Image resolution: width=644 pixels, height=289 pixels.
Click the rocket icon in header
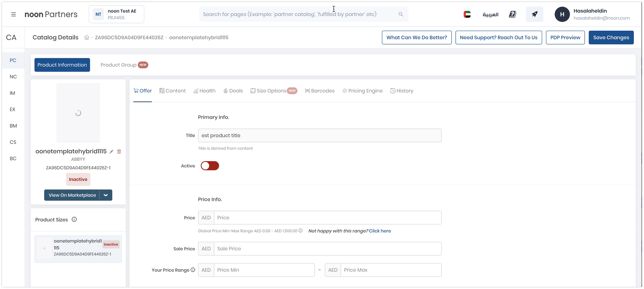(x=534, y=14)
